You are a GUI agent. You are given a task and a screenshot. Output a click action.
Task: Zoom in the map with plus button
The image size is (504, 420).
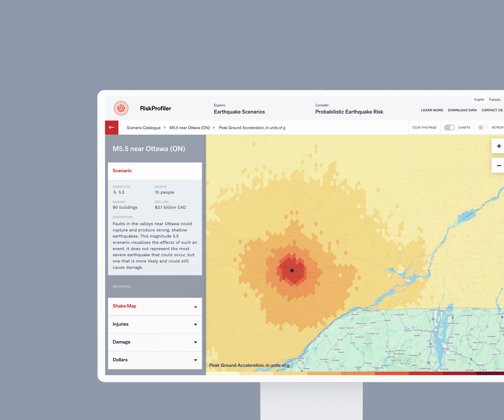(499, 146)
